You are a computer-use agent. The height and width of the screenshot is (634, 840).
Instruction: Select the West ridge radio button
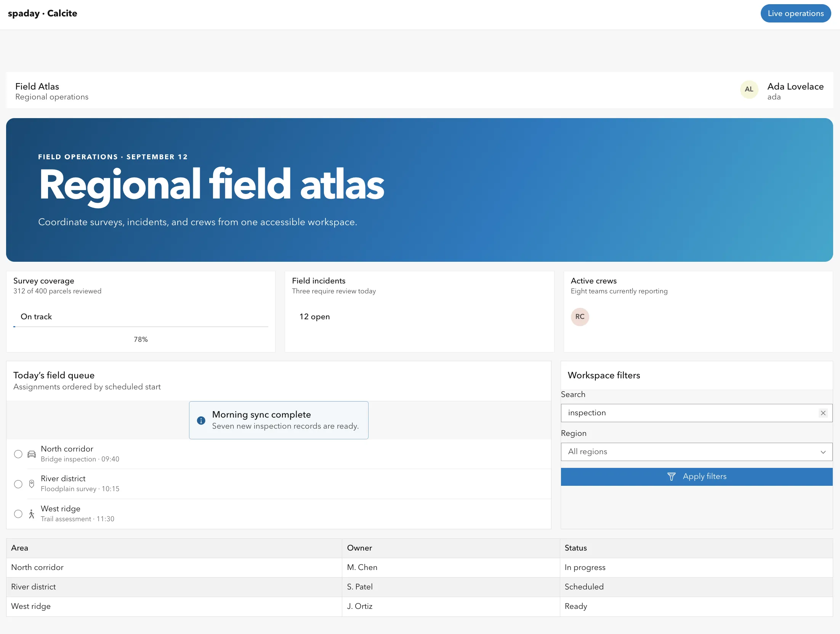coord(18,514)
